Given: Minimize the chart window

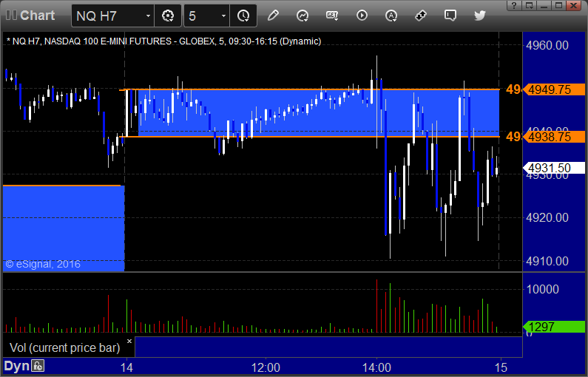Looking at the screenshot, I should tap(544, 5).
